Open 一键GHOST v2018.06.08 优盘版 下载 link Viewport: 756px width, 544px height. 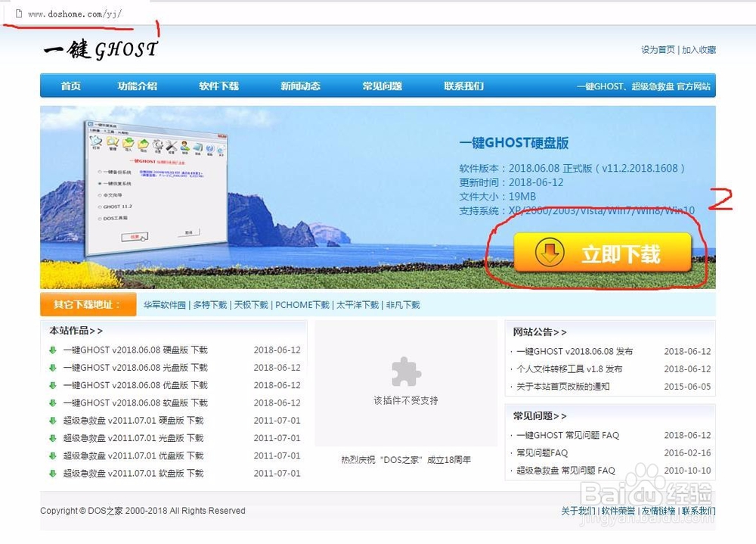[135, 385]
